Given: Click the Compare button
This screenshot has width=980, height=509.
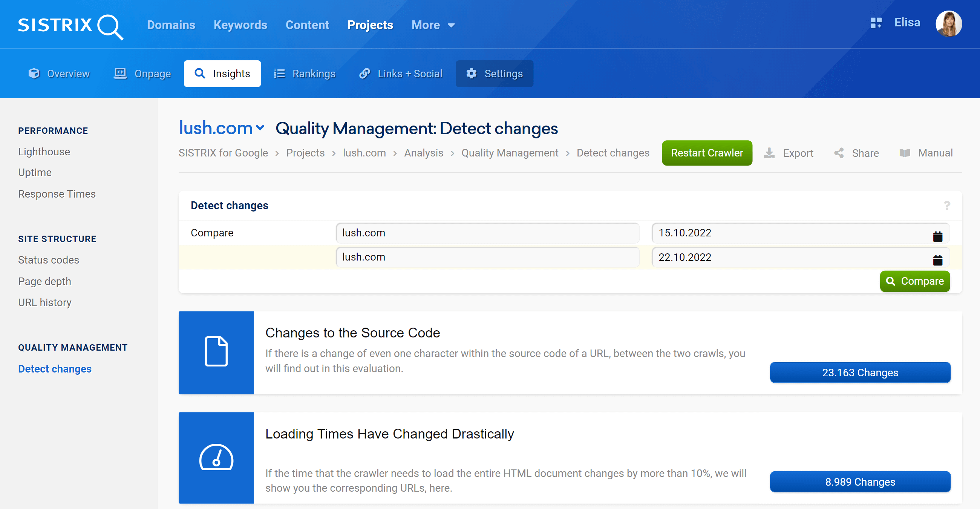Looking at the screenshot, I should click(x=914, y=281).
